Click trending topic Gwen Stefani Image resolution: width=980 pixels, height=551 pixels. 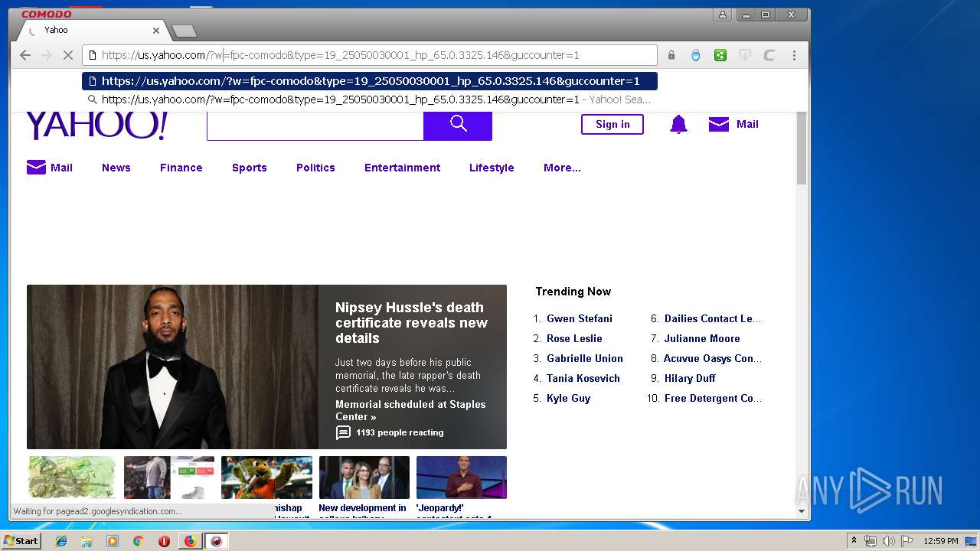pos(580,318)
